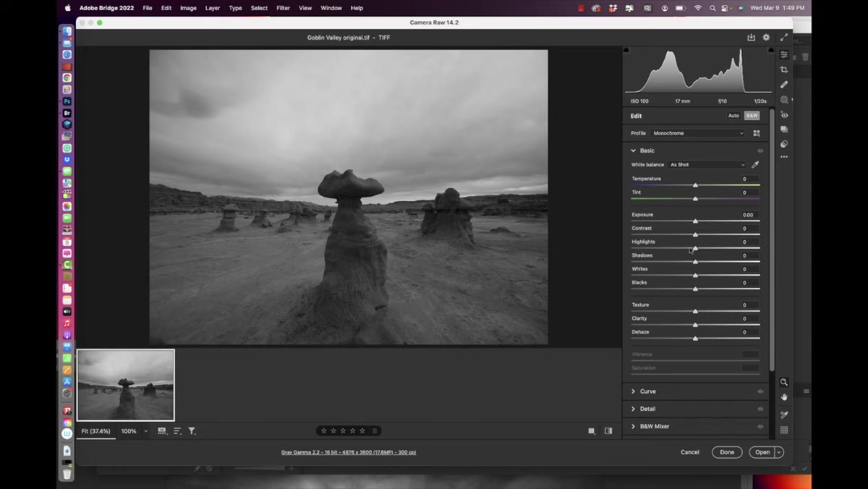Open macOS Spotlight search icon
The width and height of the screenshot is (868, 489).
pyautogui.click(x=711, y=8)
